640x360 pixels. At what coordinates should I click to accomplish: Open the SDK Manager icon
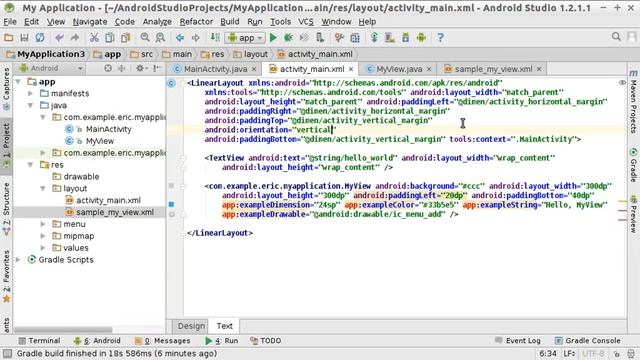click(405, 38)
